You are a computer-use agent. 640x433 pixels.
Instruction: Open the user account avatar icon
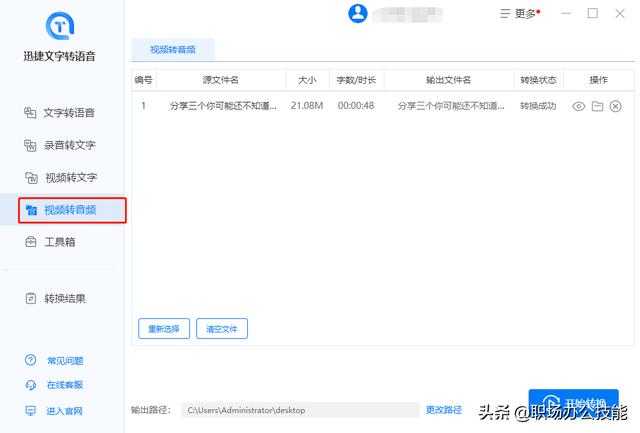[358, 13]
